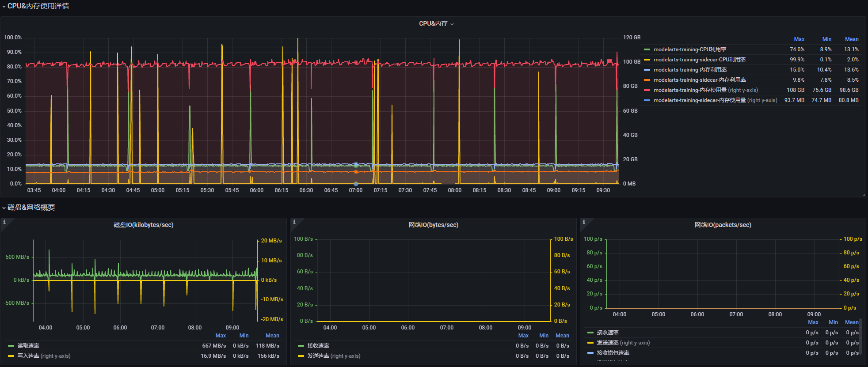The image size is (868, 367).
Task: Click the 07:00 label on CPU&内存 time axis
Action: [x=356, y=190]
